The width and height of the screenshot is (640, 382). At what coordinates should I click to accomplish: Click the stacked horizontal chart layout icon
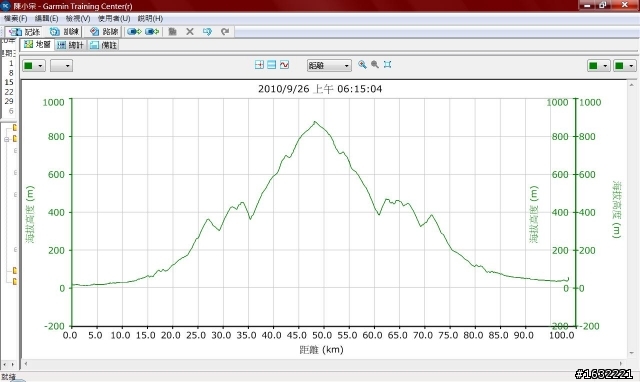point(271,64)
